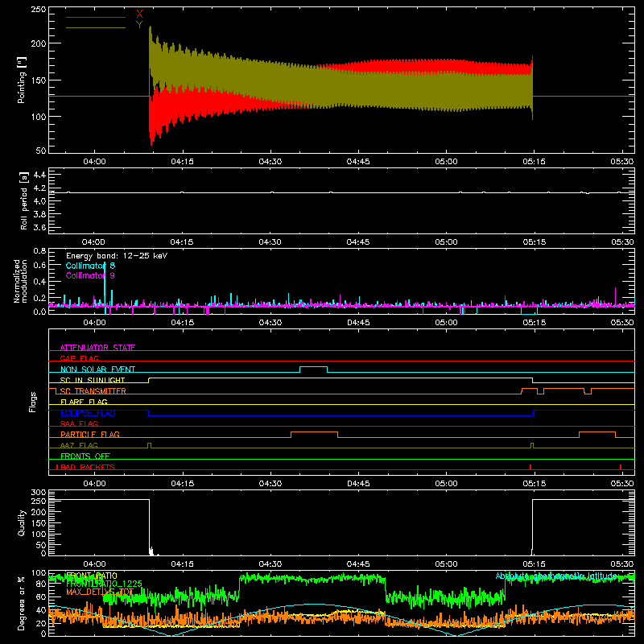Screen dimensions: 644x644
Task: Click the 'Absolute geomagnetic latitude' cyan label
Action: pyautogui.click(x=556, y=576)
